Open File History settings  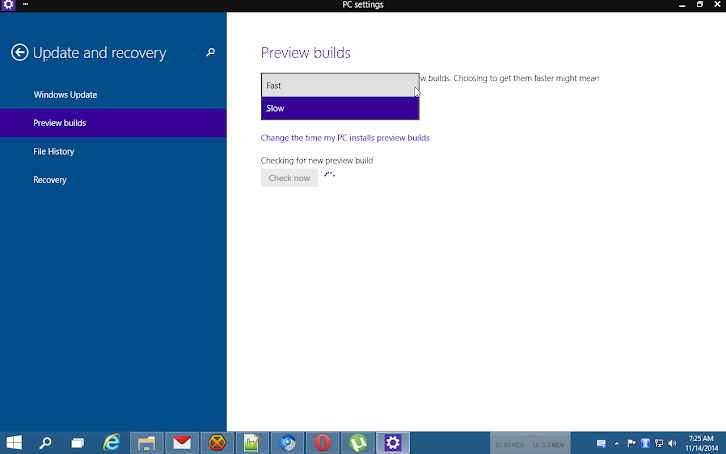pyautogui.click(x=54, y=152)
